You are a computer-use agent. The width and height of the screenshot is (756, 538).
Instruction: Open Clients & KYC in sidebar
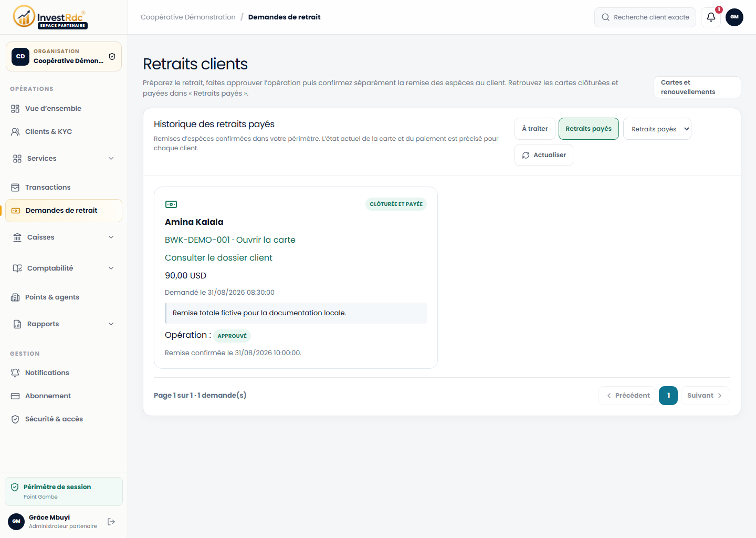coord(64,132)
